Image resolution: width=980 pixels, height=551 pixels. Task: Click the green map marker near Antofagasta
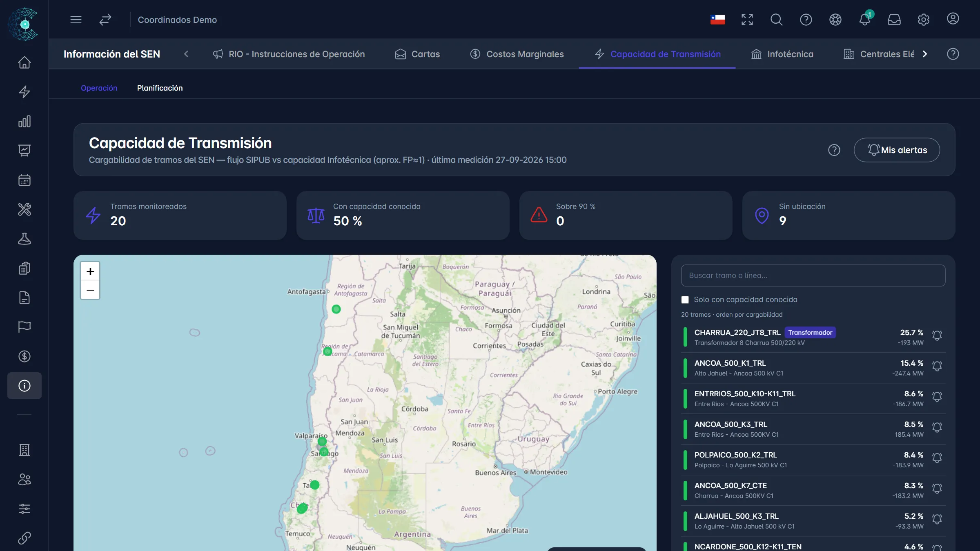pyautogui.click(x=336, y=309)
